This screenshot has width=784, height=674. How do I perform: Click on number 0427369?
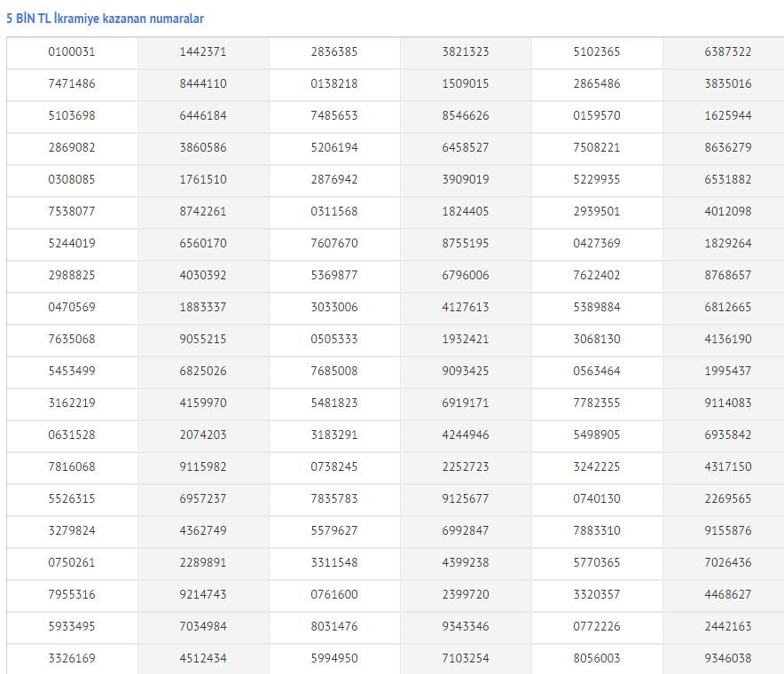597,244
